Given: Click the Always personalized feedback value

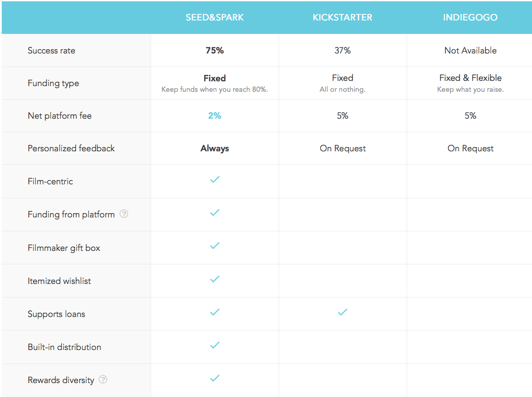Looking at the screenshot, I should pyautogui.click(x=215, y=148).
